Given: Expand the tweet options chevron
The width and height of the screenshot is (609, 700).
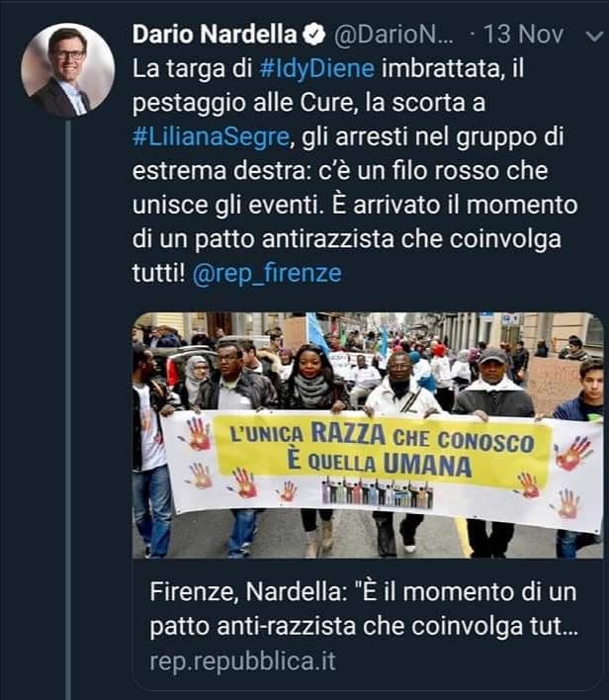Looking at the screenshot, I should pos(594,36).
